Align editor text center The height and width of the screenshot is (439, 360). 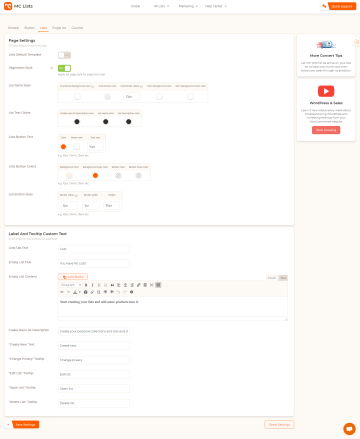pos(125,285)
